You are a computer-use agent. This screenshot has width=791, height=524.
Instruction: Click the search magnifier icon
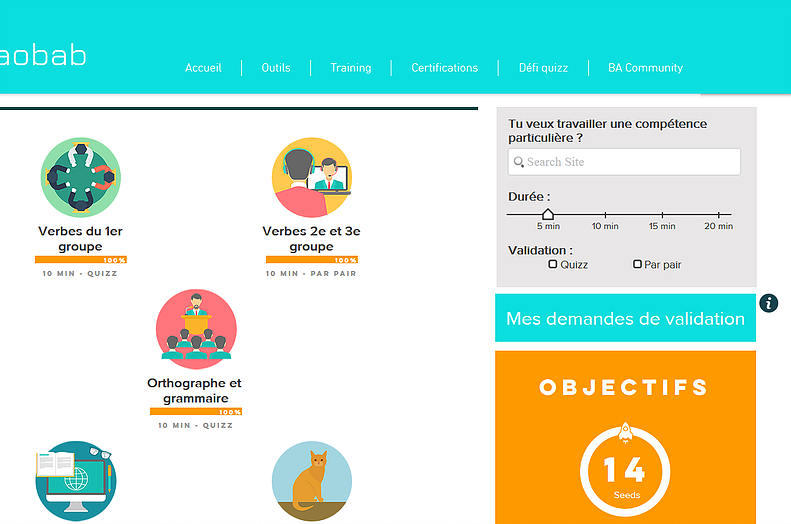point(519,162)
